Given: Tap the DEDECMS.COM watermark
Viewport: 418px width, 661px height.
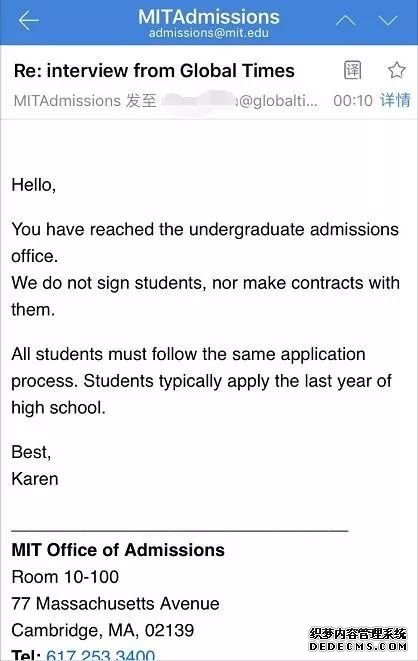Looking at the screenshot, I should 358,646.
